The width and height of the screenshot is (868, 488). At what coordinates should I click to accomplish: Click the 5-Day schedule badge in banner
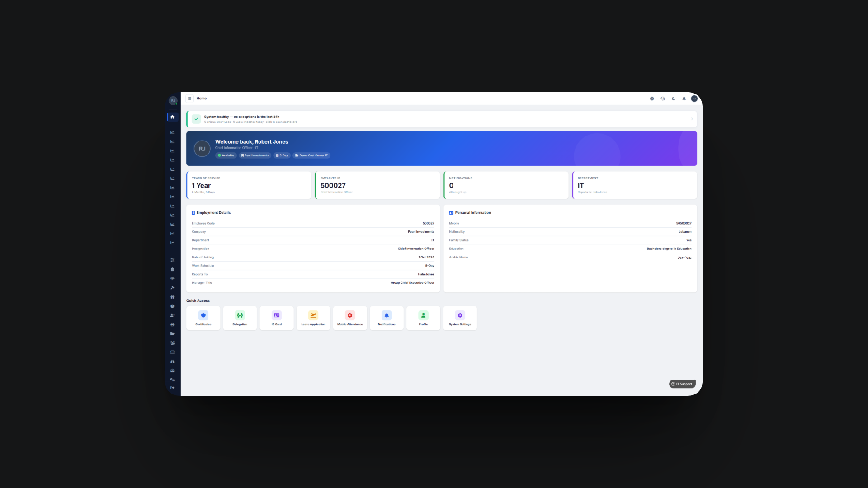(282, 155)
